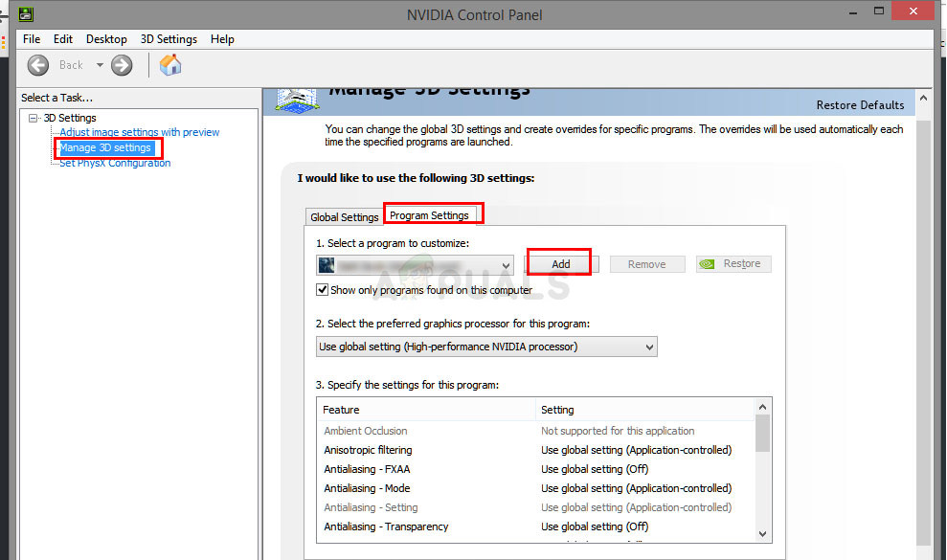Open the 3D Settings menu

pos(169,39)
